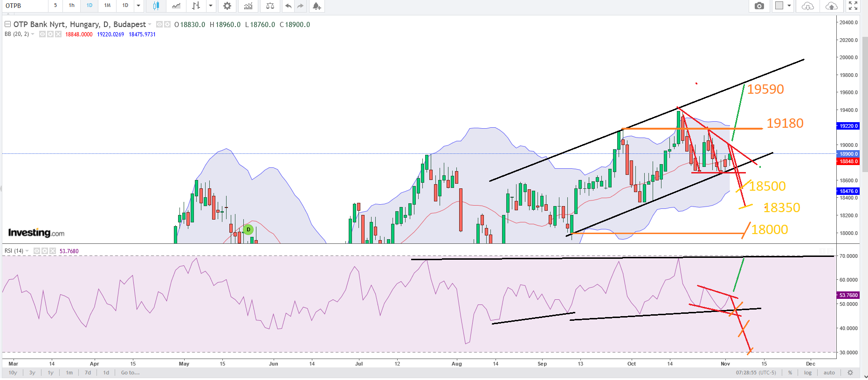Click the RSI 53.7680 axis label
This screenshot has height=380, width=868.
point(848,295)
